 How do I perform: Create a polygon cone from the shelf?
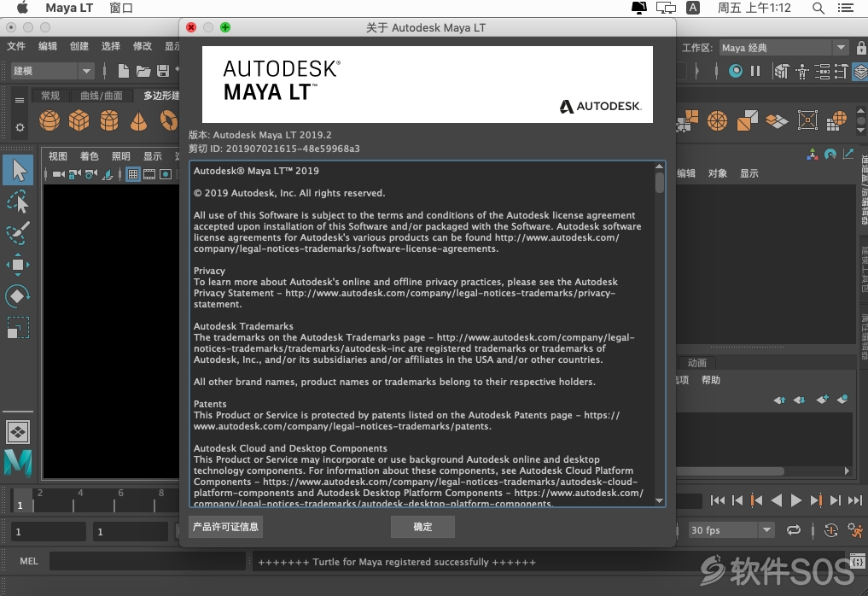point(139,120)
